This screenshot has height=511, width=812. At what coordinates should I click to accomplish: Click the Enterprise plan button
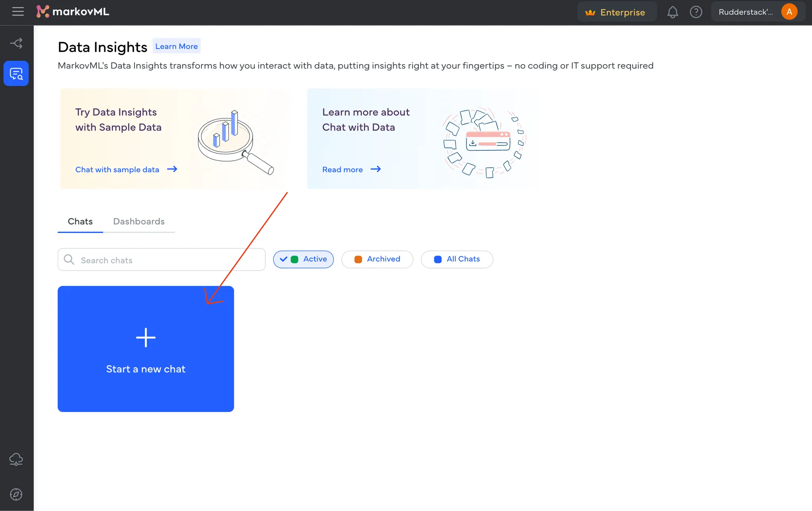tap(616, 12)
